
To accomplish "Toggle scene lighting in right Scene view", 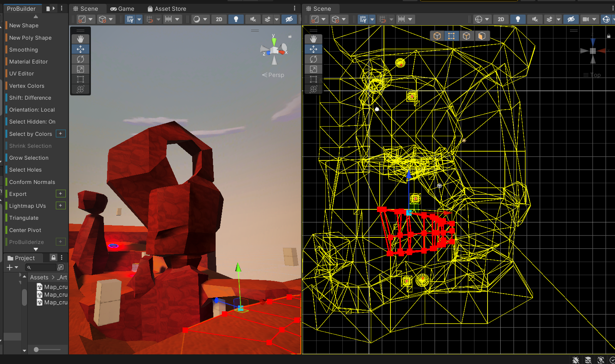I will pyautogui.click(x=518, y=19).
